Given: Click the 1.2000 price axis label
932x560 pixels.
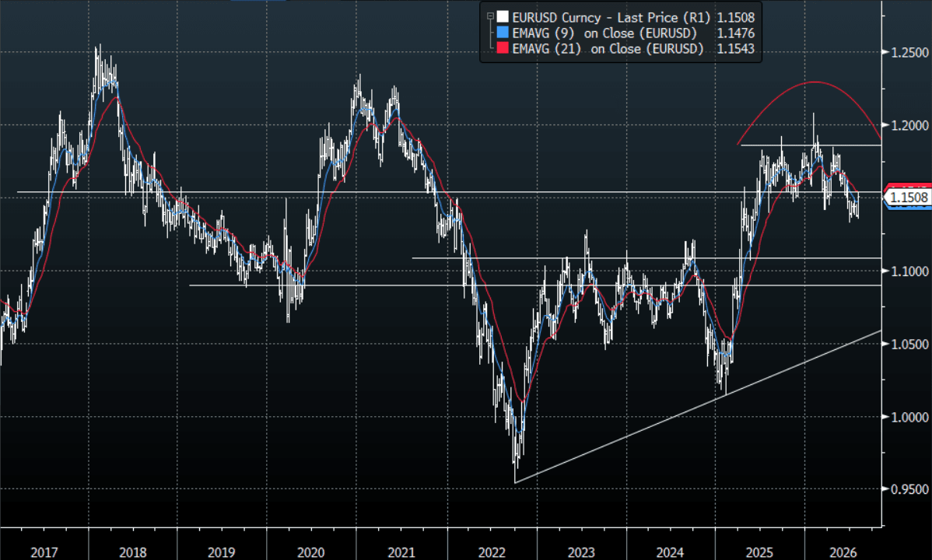Looking at the screenshot, I should (909, 125).
